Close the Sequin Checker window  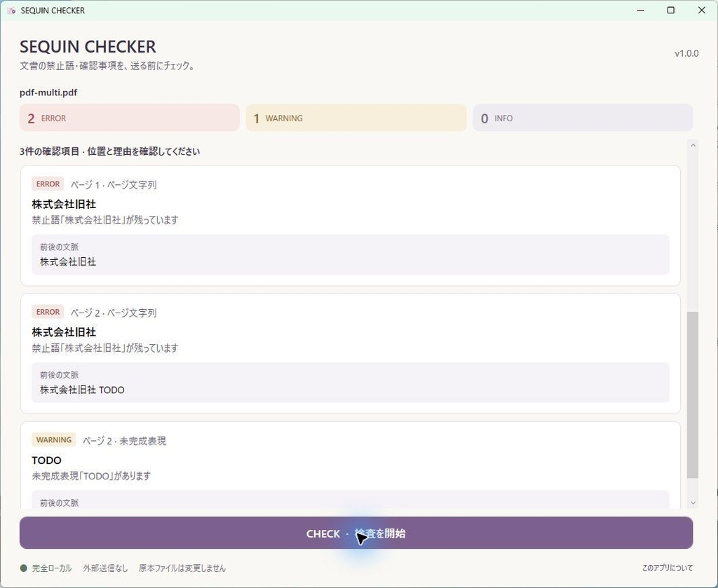point(701,10)
